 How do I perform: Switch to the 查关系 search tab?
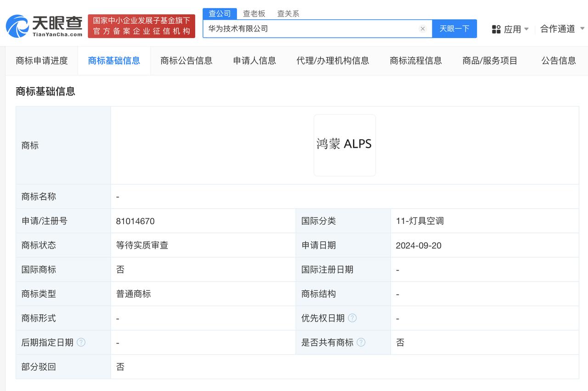click(288, 14)
